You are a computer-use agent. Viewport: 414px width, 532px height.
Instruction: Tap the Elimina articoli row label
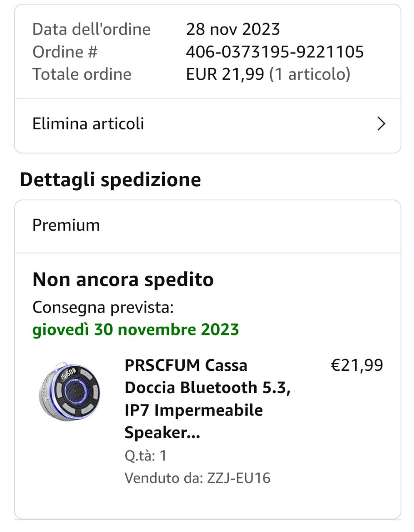(88, 124)
